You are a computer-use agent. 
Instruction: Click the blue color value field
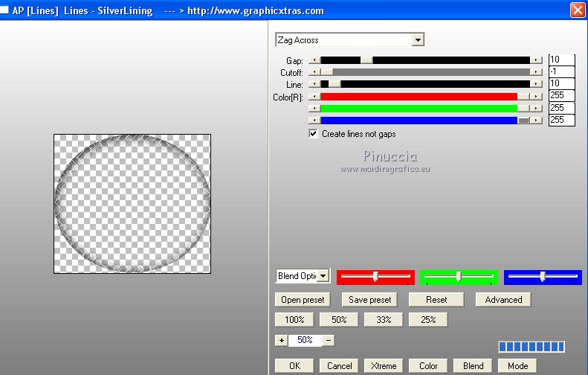(x=561, y=120)
